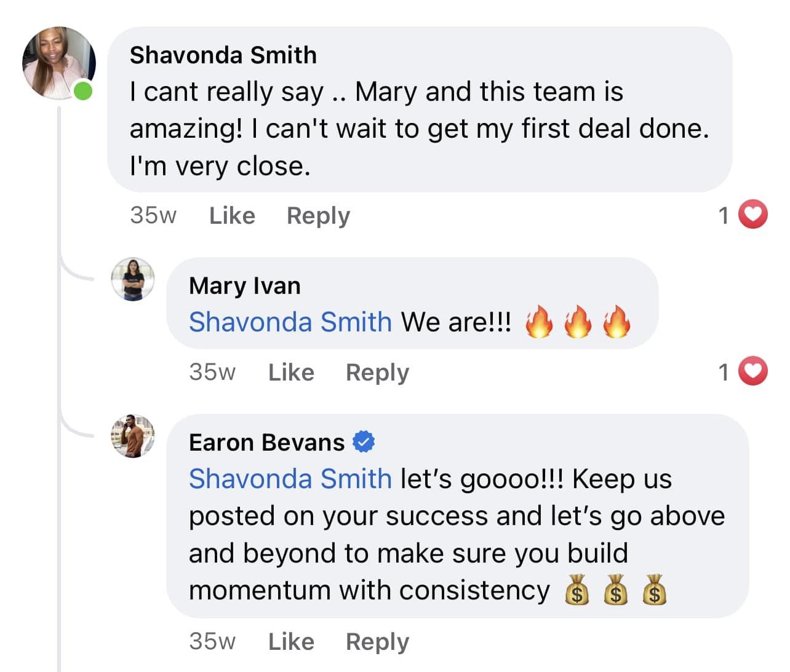790x672 pixels.
Task: Reply to Shavonda Smith's comment
Action: coord(318,215)
